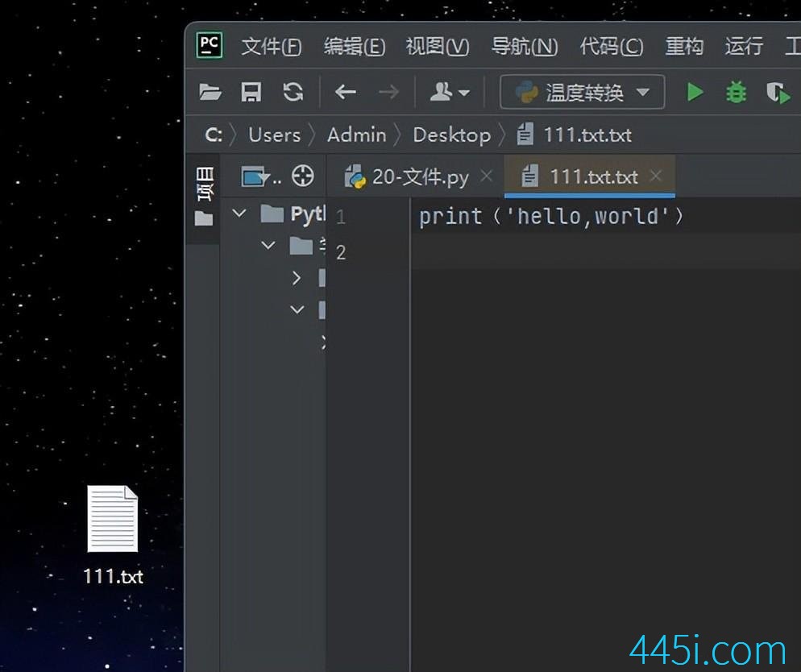Click the PyCharm PC logo icon
This screenshot has height=672, width=801.
[209, 45]
